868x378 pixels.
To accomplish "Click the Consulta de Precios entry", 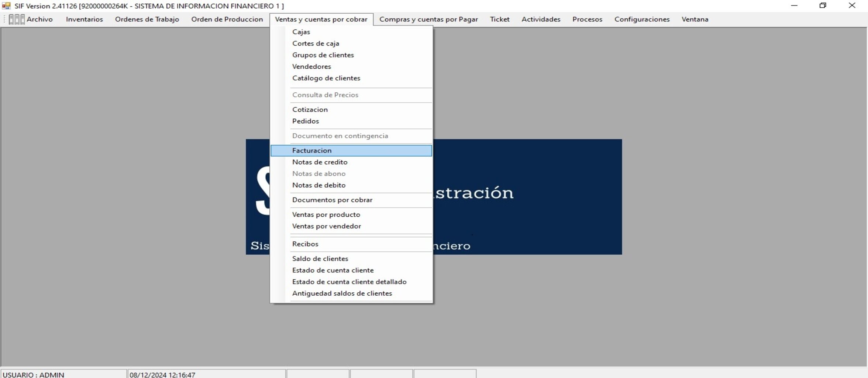I will point(351,95).
